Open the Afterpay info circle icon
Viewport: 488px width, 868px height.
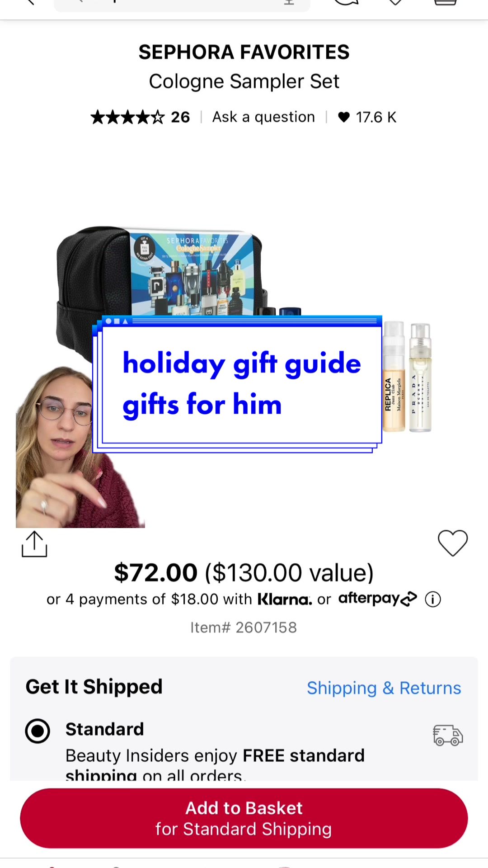click(433, 599)
